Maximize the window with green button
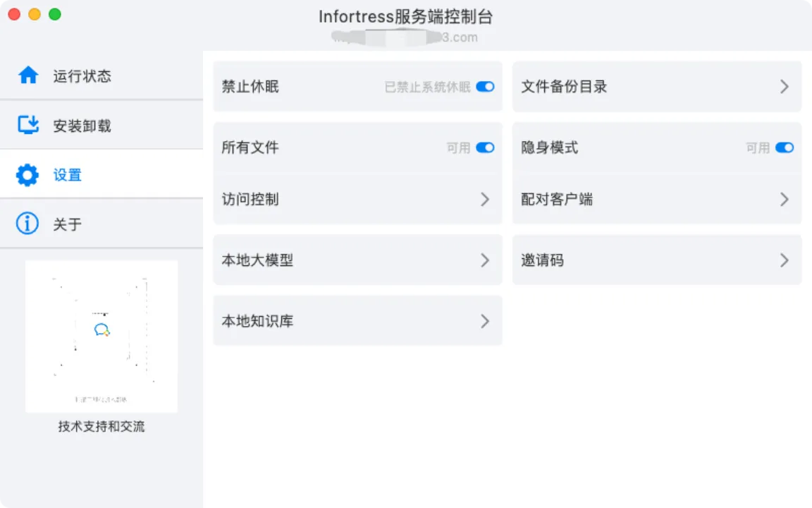Viewport: 812px width, 508px height. (x=55, y=15)
